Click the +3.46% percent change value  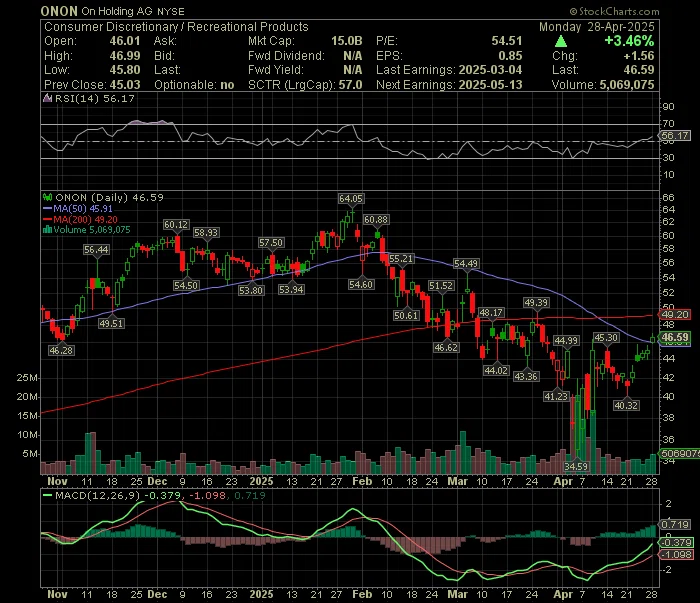point(629,41)
